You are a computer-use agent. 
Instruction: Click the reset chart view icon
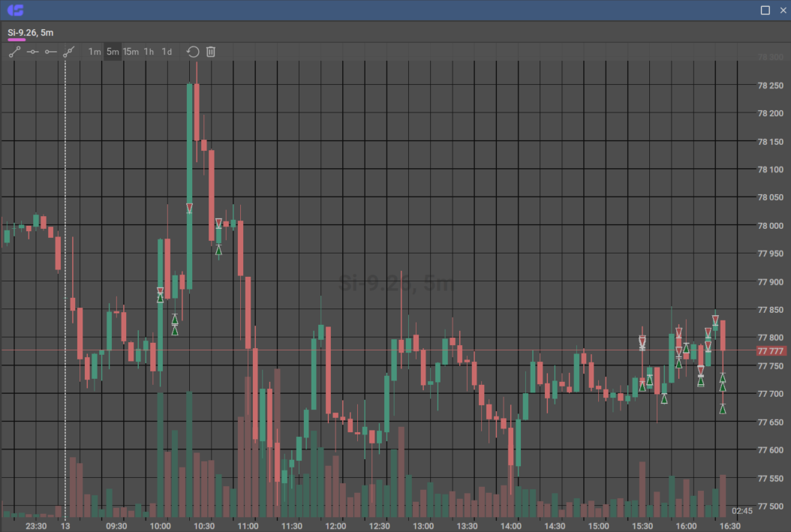pos(193,52)
